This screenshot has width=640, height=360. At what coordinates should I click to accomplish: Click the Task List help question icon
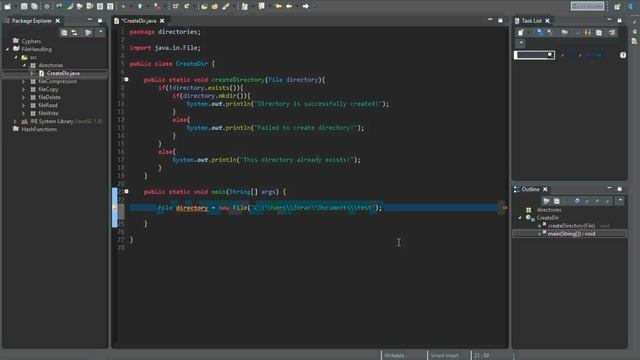623,55
